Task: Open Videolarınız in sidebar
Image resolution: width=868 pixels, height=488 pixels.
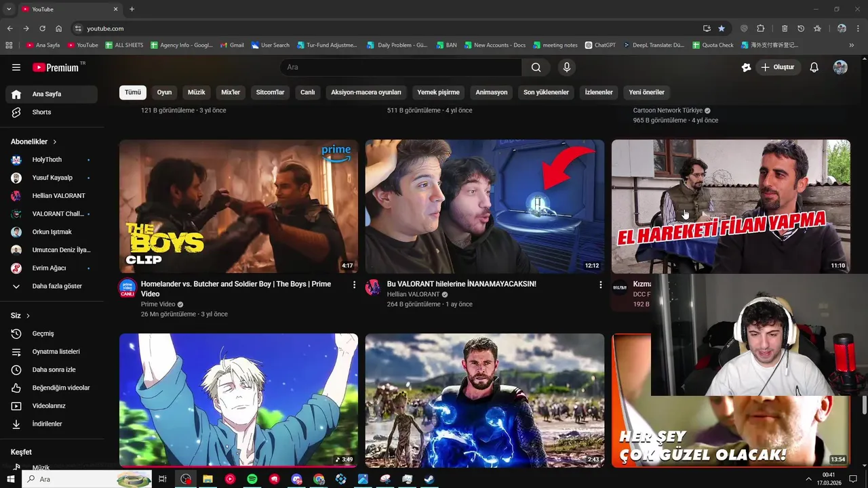Action: coord(52,406)
